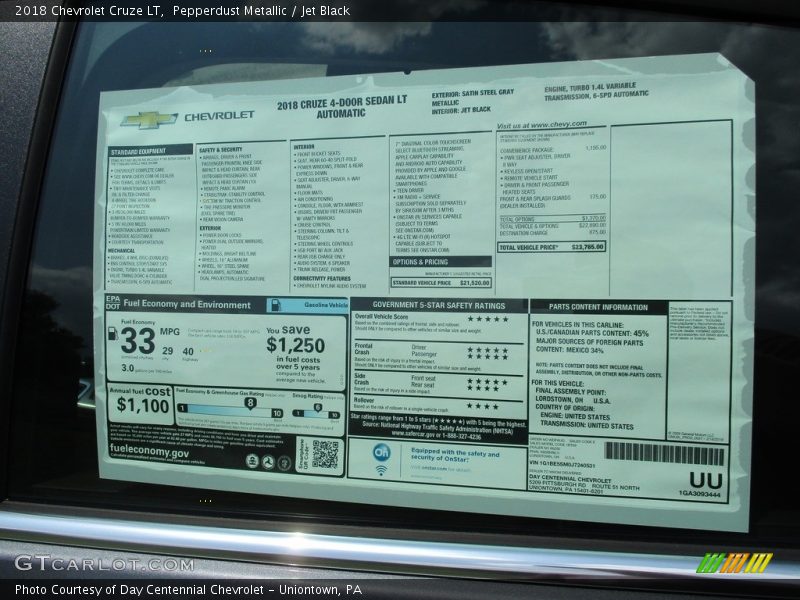Click the photo title '2018 Chevrolet Cruze LT' caption
The width and height of the screenshot is (800, 600).
89,10
